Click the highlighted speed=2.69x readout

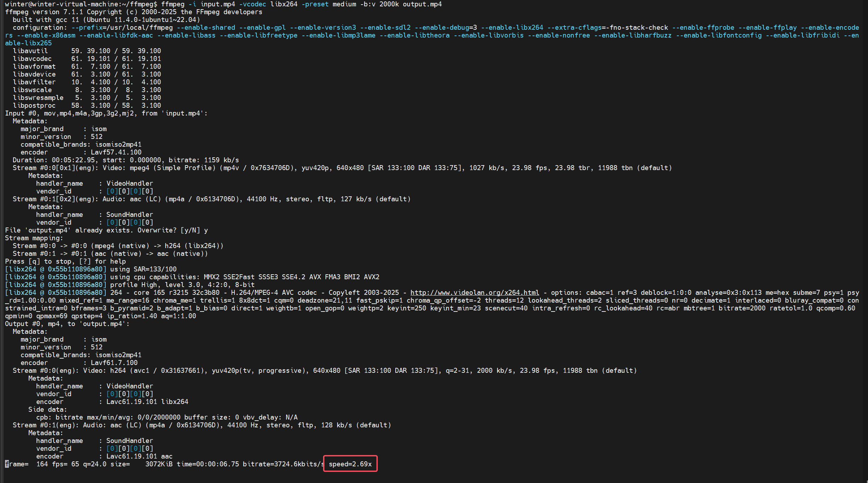[x=350, y=464]
